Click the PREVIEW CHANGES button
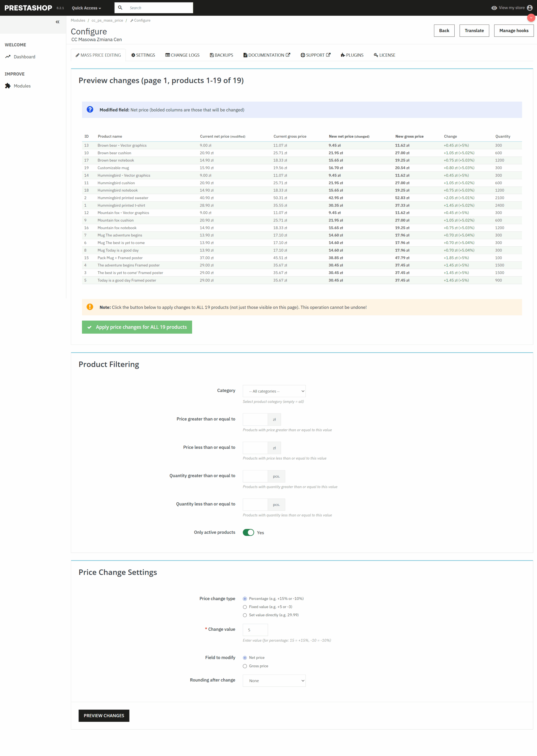Viewport: 537px width, 756px height. tap(104, 716)
